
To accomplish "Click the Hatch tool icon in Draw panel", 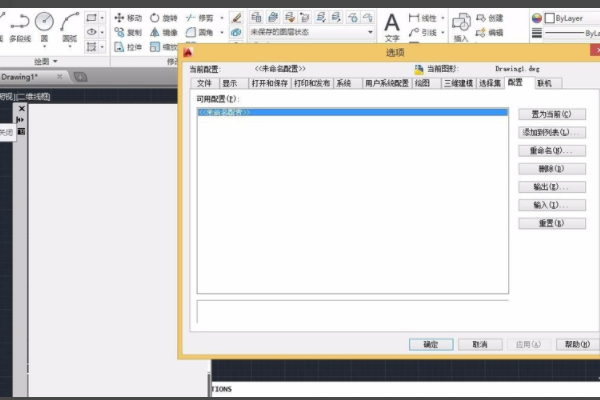I will [x=91, y=47].
